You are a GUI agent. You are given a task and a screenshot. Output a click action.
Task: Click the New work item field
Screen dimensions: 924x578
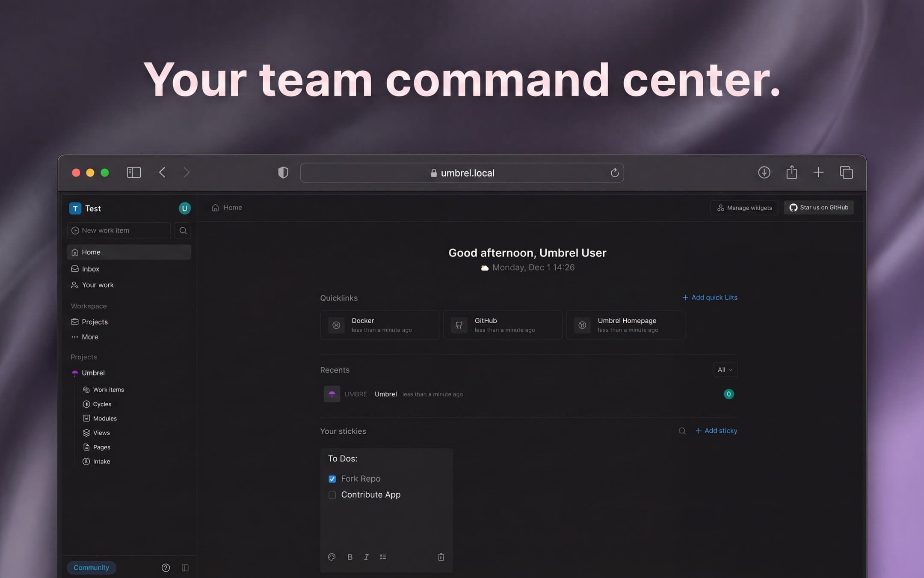(x=119, y=230)
